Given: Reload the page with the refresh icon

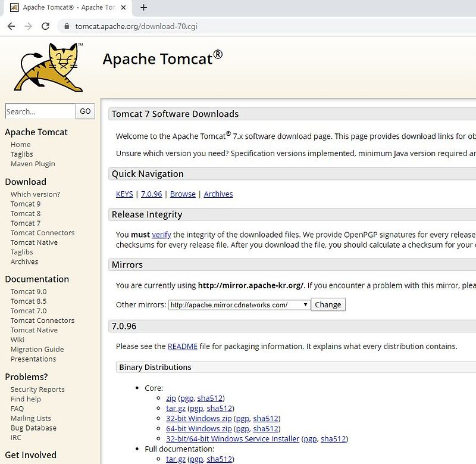Looking at the screenshot, I should (x=45, y=26).
